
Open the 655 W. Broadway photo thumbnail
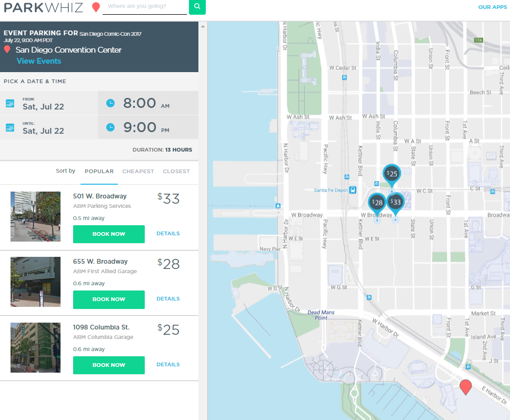coord(35,282)
